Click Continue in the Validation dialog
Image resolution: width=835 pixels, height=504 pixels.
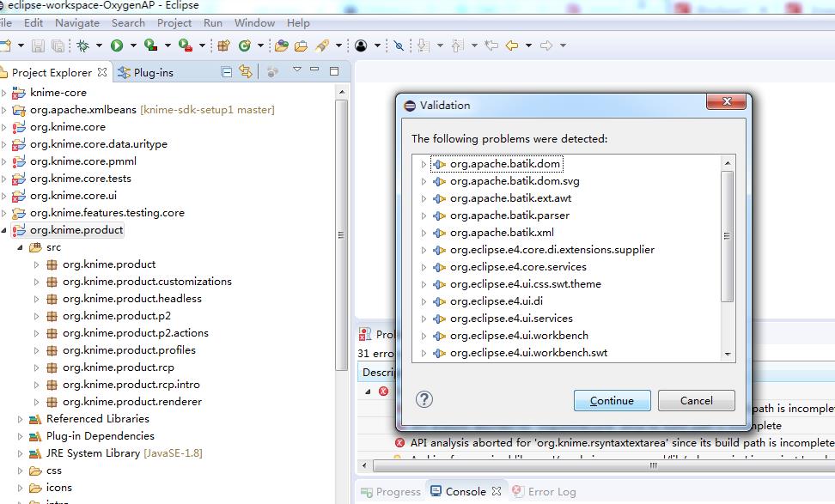(x=612, y=400)
